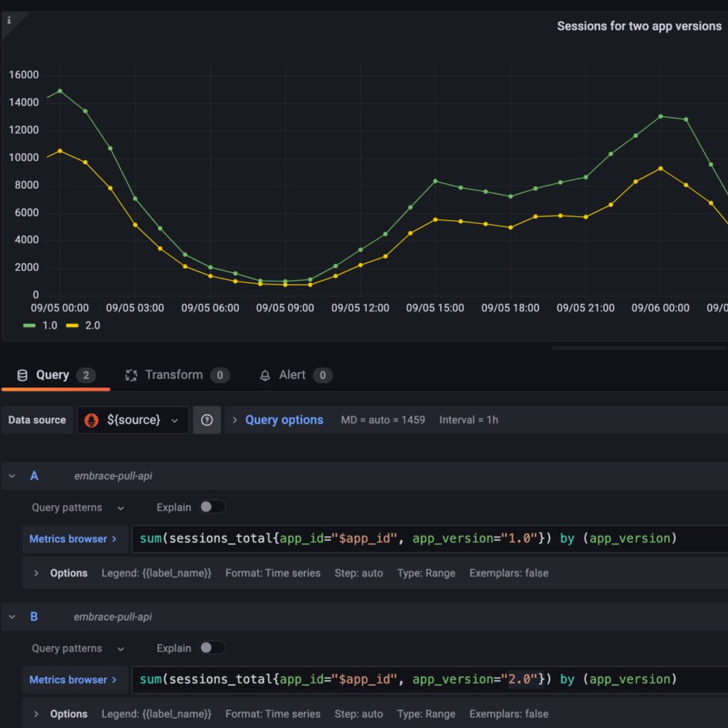
Task: Click query B expression input field
Action: (x=430, y=679)
